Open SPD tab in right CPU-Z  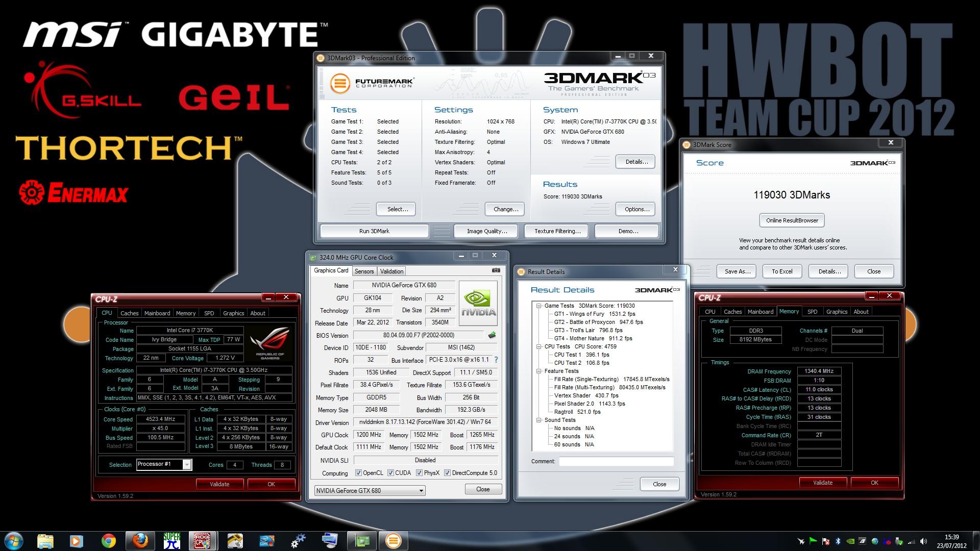pos(812,312)
